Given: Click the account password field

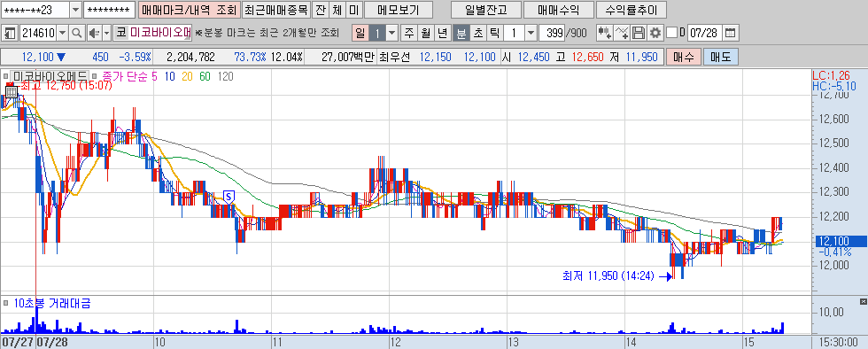Looking at the screenshot, I should [109, 10].
